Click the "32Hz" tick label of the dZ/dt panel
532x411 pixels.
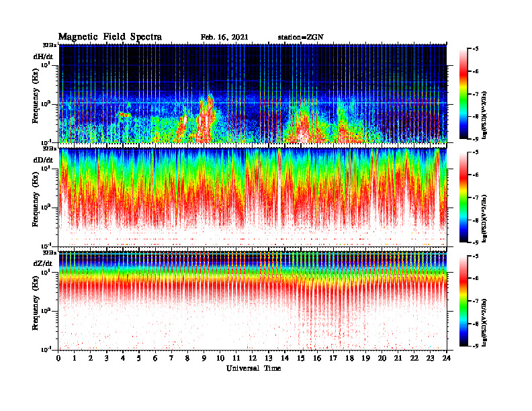(50, 253)
